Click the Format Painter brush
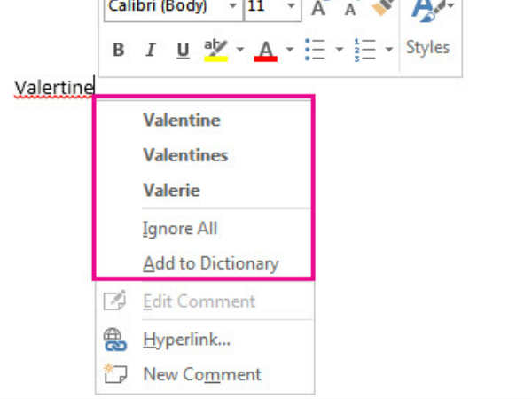532x399 pixels. pos(382,8)
